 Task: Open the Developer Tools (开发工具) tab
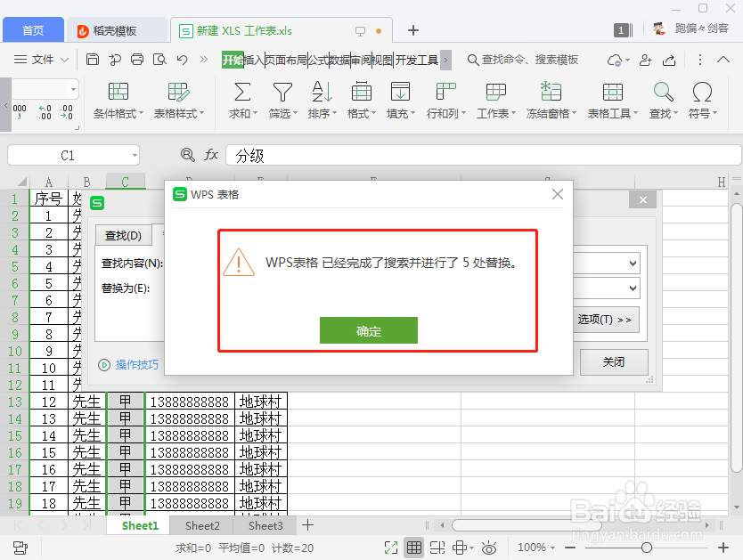(x=417, y=61)
